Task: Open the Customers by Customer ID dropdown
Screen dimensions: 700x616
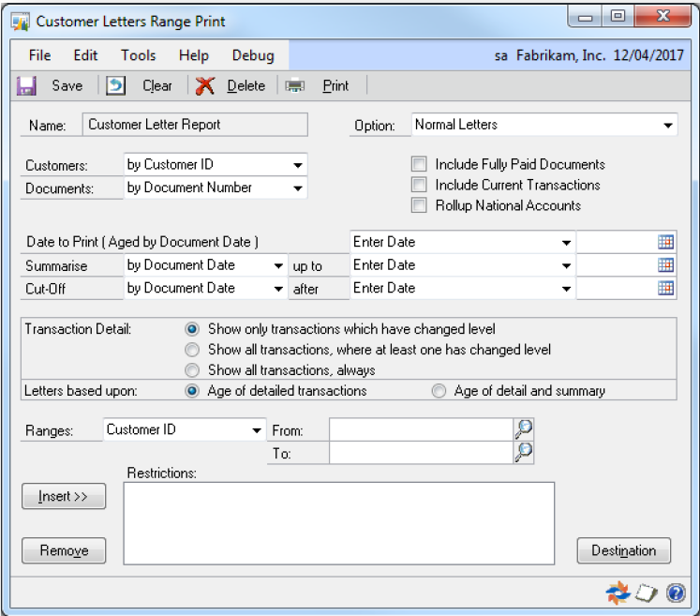Action: (x=298, y=165)
